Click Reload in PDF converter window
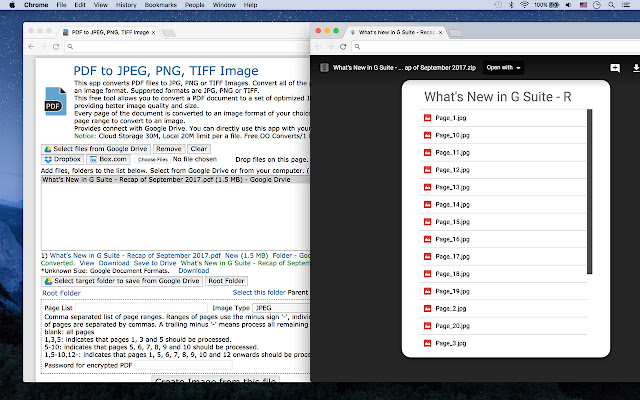This screenshot has height=400, width=640. pos(56,47)
